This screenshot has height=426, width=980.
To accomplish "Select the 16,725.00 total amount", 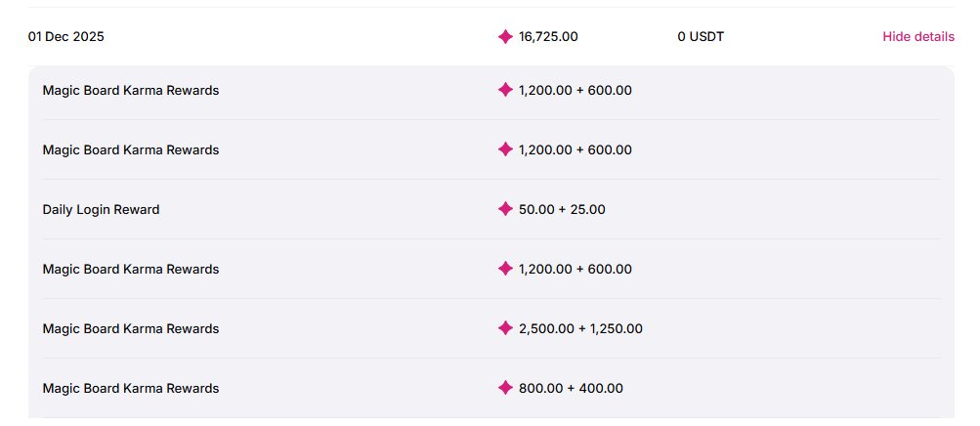I will pos(548,37).
